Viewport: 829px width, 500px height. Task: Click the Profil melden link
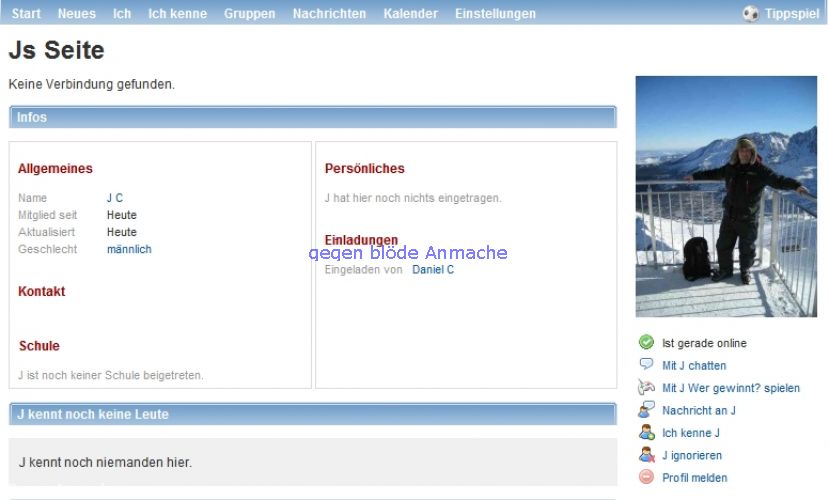pos(694,478)
